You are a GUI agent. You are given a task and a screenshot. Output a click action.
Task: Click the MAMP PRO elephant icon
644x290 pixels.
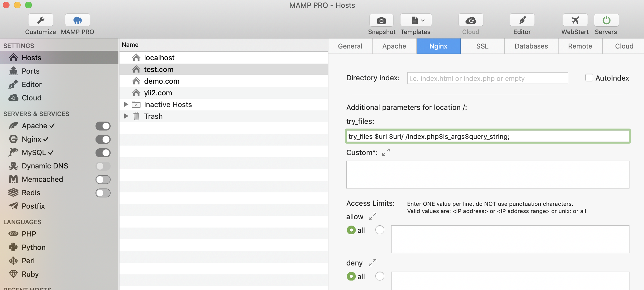[x=77, y=20]
